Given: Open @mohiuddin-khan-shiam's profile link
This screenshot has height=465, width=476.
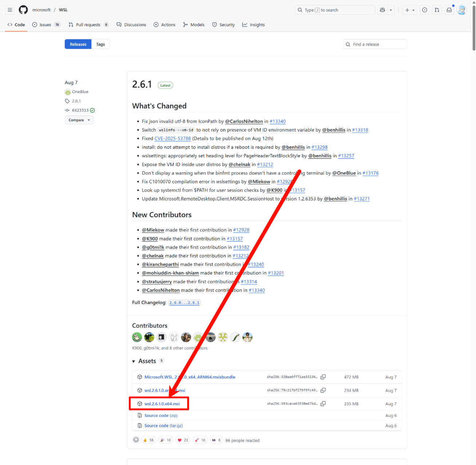Looking at the screenshot, I should pyautogui.click(x=170, y=273).
